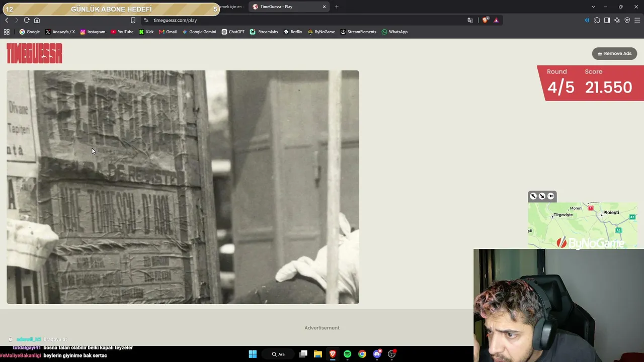Click the sound-wave icon beside the extensions icon
The height and width of the screenshot is (362, 644).
(587, 20)
